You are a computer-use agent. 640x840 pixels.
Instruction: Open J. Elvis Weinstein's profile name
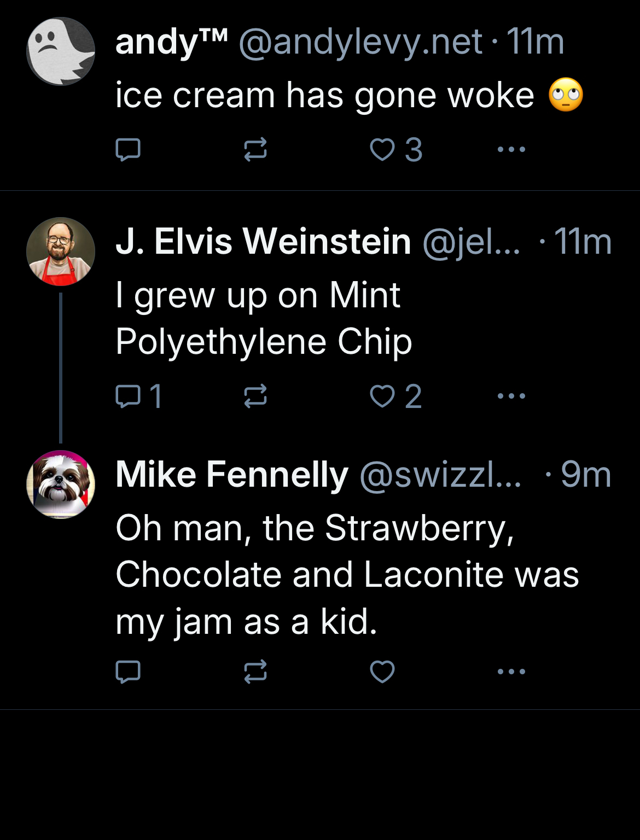click(263, 242)
